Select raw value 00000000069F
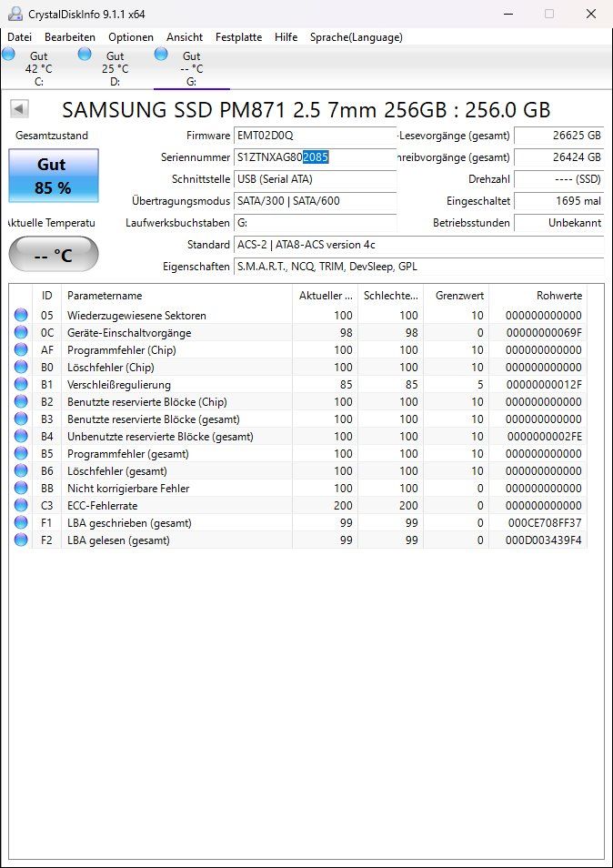Viewport: 613px width, 868px height. [544, 333]
